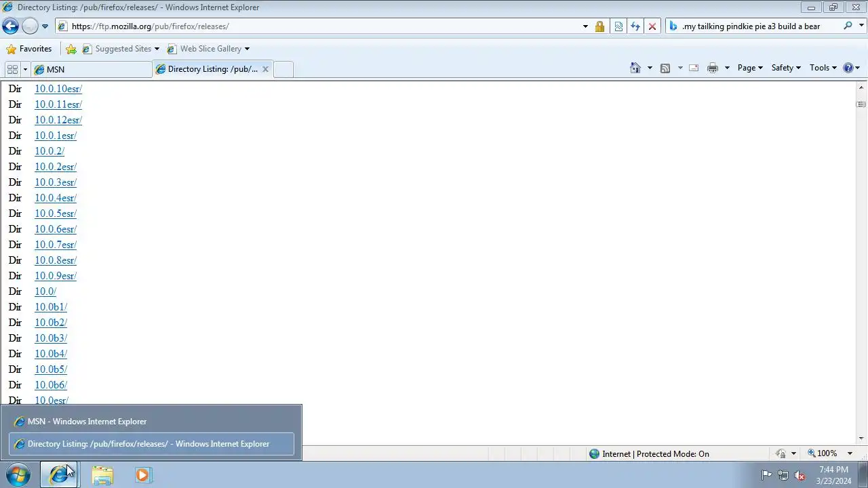Select Directory Listing window in taskbar preview
Image resolution: width=868 pixels, height=488 pixels.
[151, 444]
